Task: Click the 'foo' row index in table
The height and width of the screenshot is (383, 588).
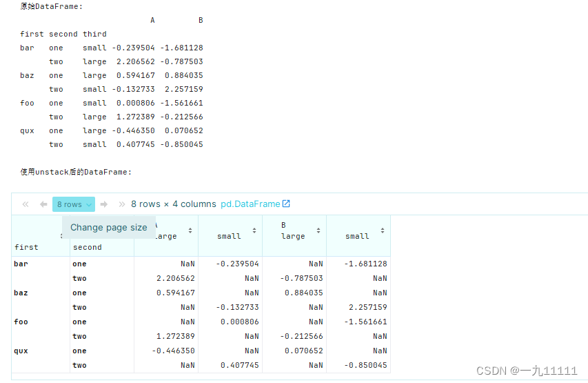Action: pyautogui.click(x=21, y=322)
